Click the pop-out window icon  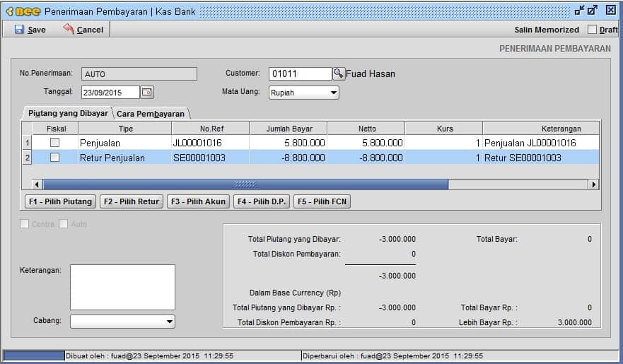coord(593,11)
